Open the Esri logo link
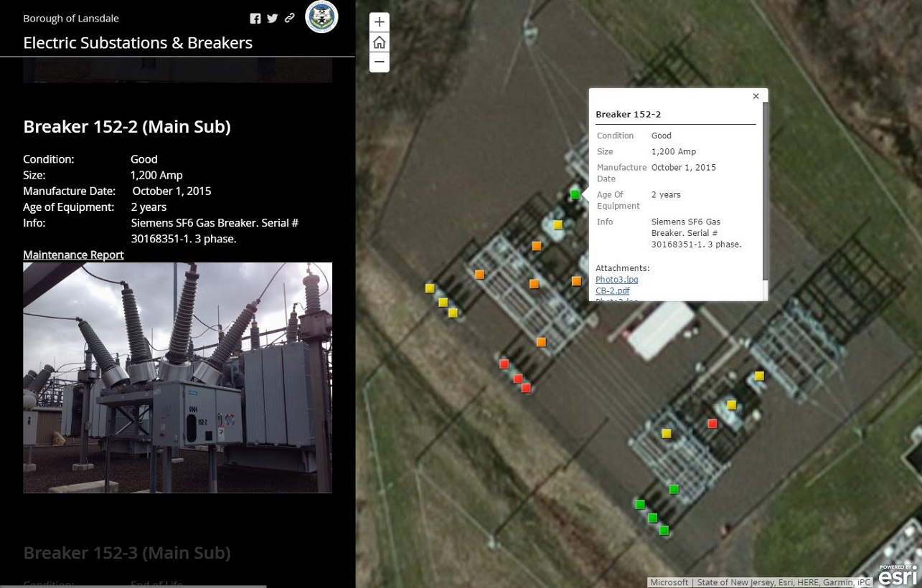922x588 pixels. (898, 575)
